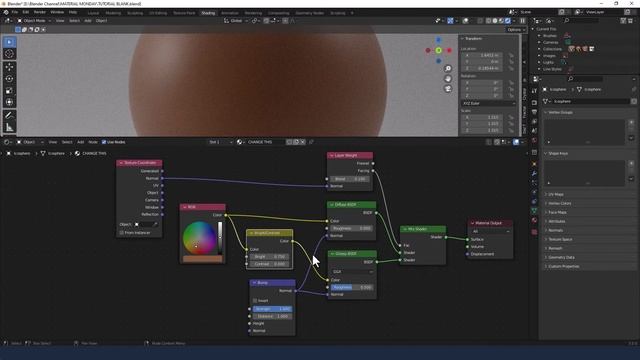Toggle X-ray mode in viewport header
The width and height of the screenshot is (640, 360).
[480, 20]
